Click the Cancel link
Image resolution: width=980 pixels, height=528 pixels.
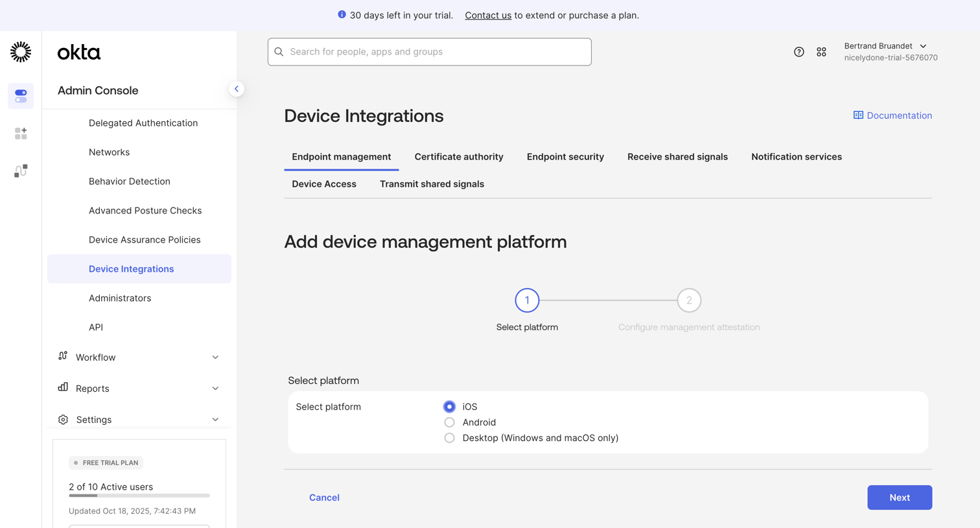[x=324, y=498]
